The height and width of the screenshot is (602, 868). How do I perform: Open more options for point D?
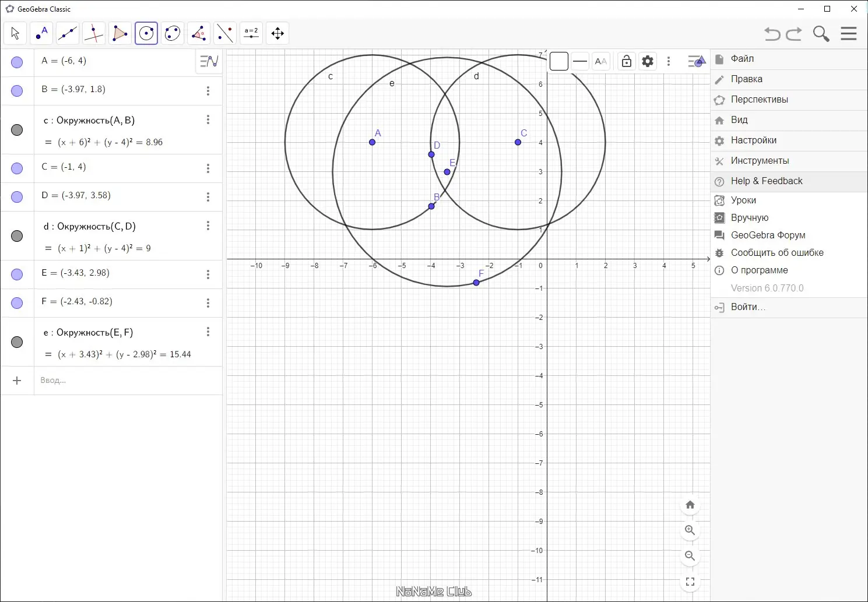[208, 197]
